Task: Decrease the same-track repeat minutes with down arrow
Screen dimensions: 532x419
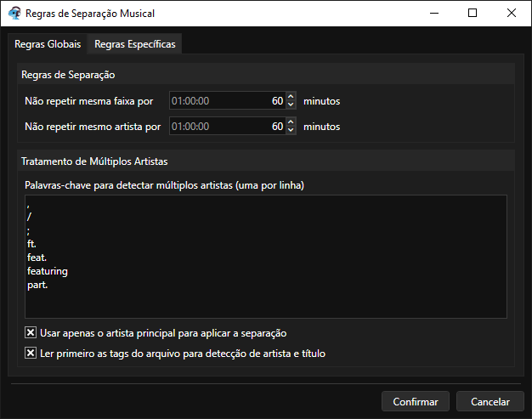Action: [291, 105]
